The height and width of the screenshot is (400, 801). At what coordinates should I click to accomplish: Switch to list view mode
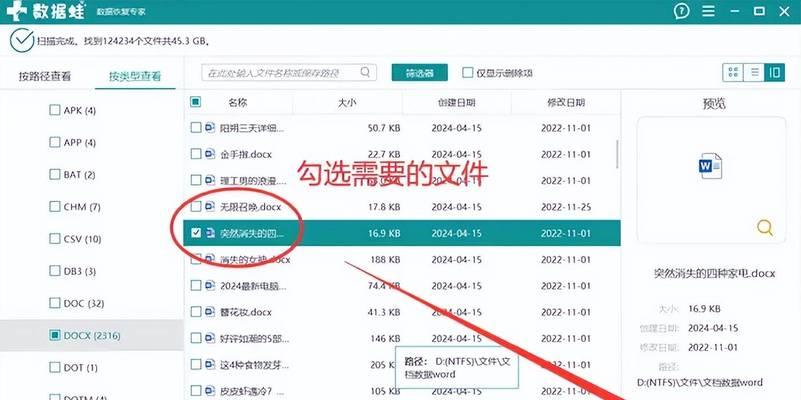pyautogui.click(x=754, y=73)
